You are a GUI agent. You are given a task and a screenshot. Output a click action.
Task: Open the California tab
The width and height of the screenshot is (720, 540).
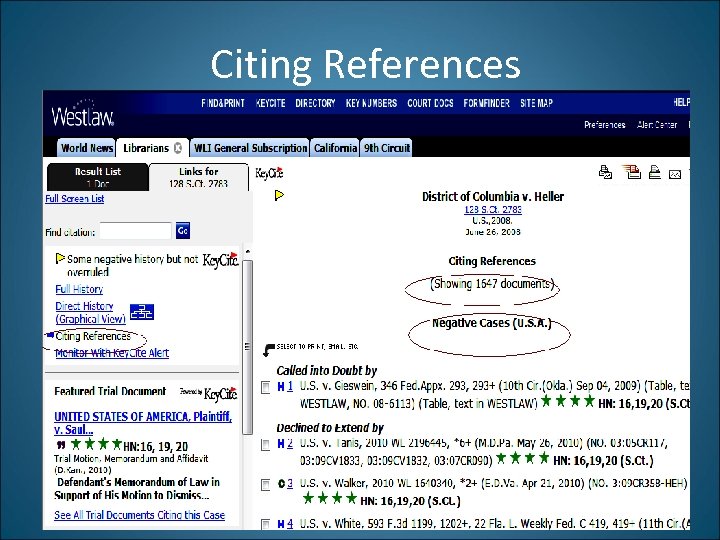pos(335,148)
